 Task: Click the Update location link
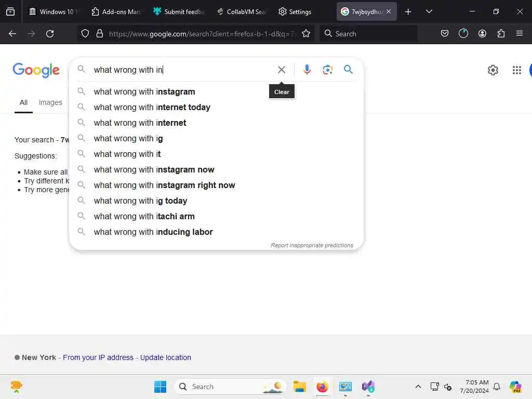point(166,357)
